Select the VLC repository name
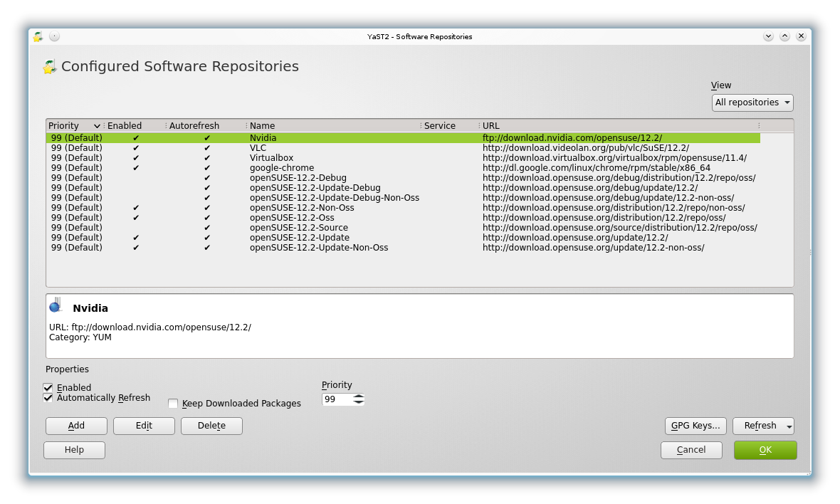The height and width of the screenshot is (504, 840). pyautogui.click(x=258, y=148)
